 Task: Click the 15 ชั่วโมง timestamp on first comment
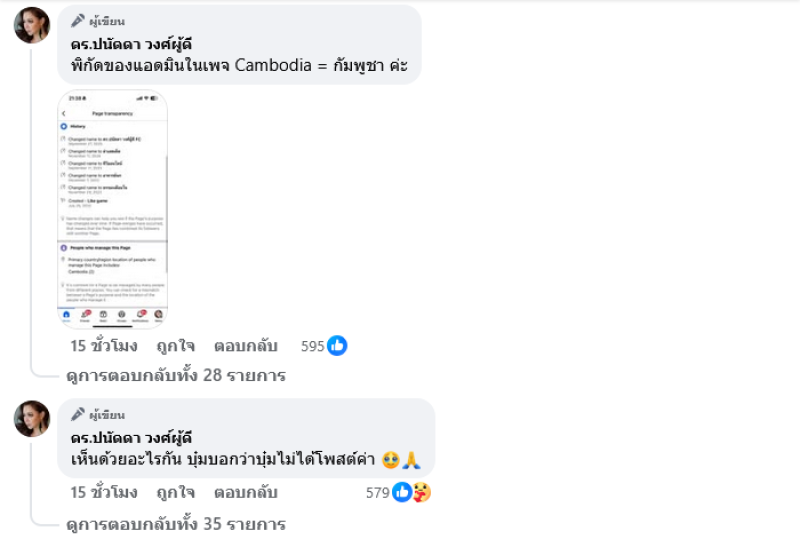tap(104, 346)
